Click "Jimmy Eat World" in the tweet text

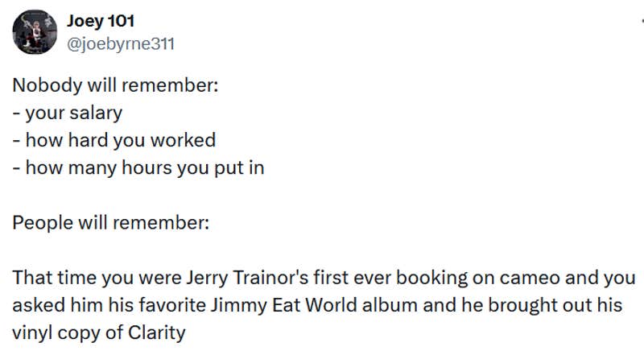pos(275,305)
